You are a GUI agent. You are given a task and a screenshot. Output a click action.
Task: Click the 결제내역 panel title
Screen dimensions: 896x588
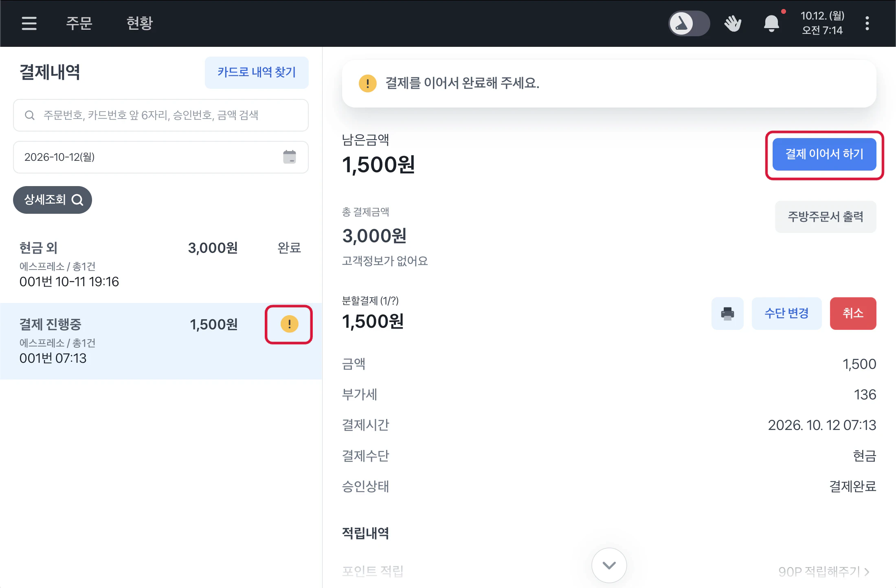coord(50,72)
